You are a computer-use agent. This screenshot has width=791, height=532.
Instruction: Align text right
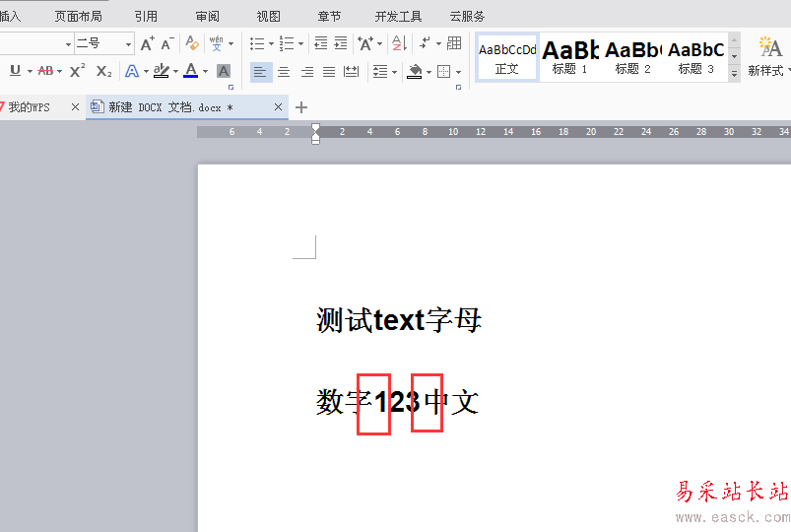coord(306,72)
